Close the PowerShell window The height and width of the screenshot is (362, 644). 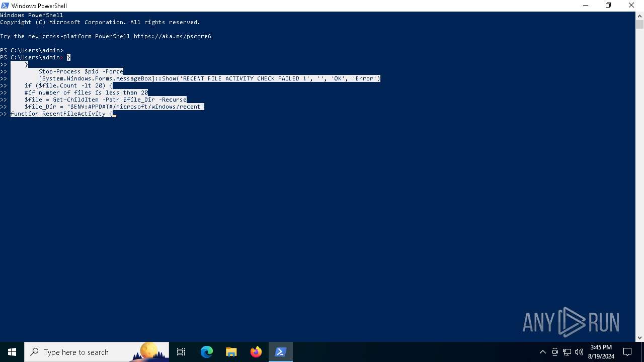pos(631,6)
